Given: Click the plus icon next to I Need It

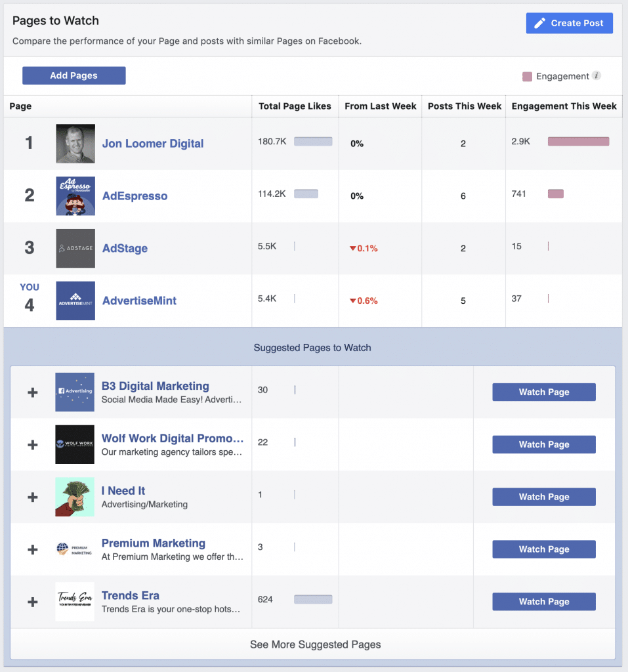Looking at the screenshot, I should pos(33,497).
